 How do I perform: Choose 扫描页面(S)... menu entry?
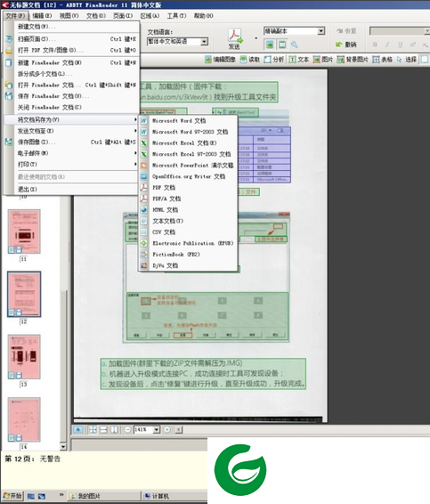72,39
